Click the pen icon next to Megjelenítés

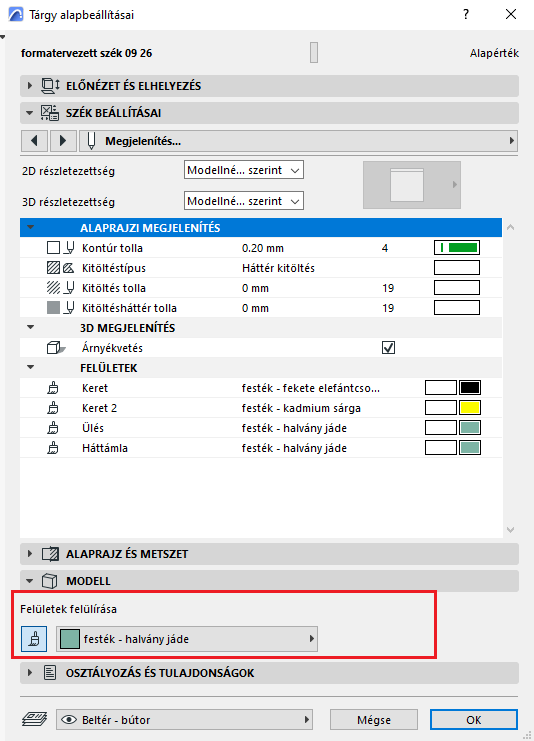pos(92,141)
